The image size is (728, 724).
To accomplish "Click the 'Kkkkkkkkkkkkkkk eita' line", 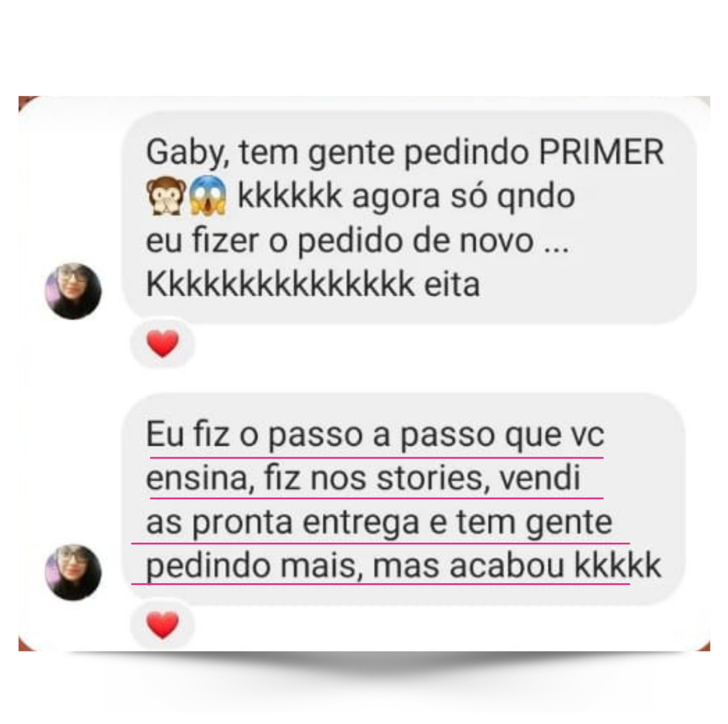I will (x=313, y=284).
